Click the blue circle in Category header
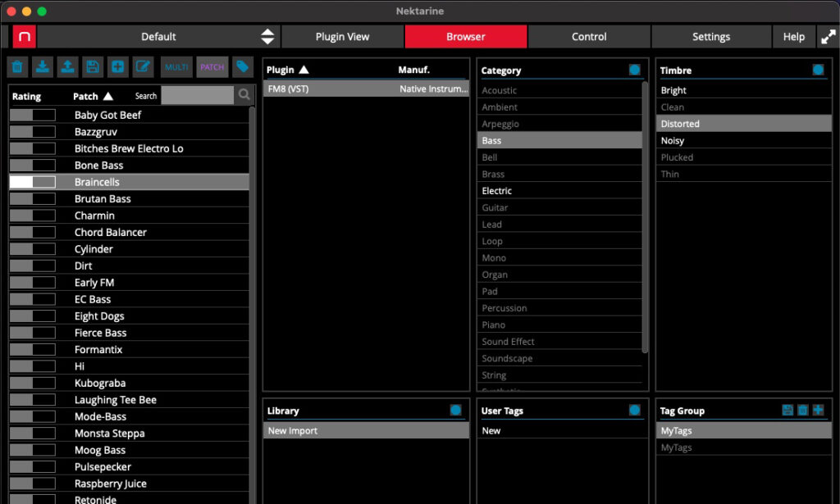The image size is (840, 504). [635, 70]
